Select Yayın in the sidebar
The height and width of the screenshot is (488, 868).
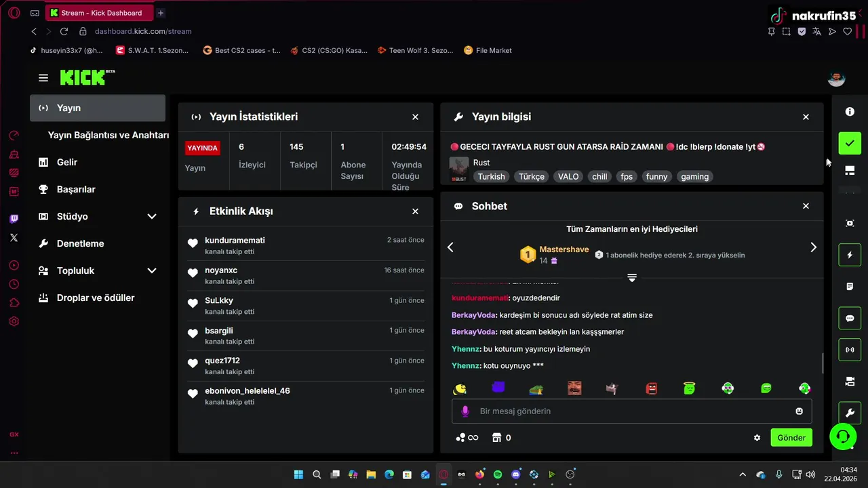point(98,108)
